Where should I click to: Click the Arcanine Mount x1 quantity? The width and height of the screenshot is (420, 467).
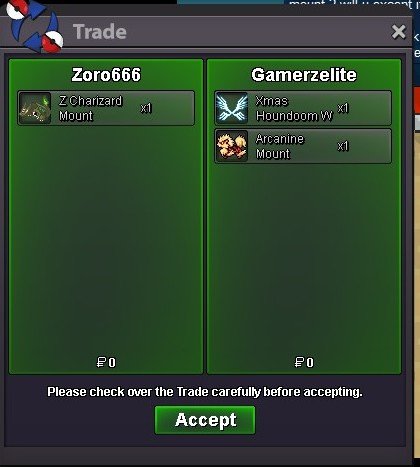click(343, 146)
